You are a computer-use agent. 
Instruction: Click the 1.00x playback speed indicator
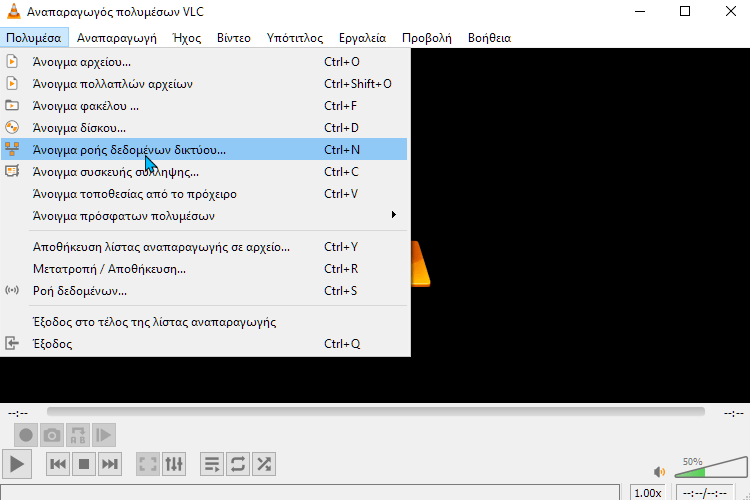(x=648, y=493)
